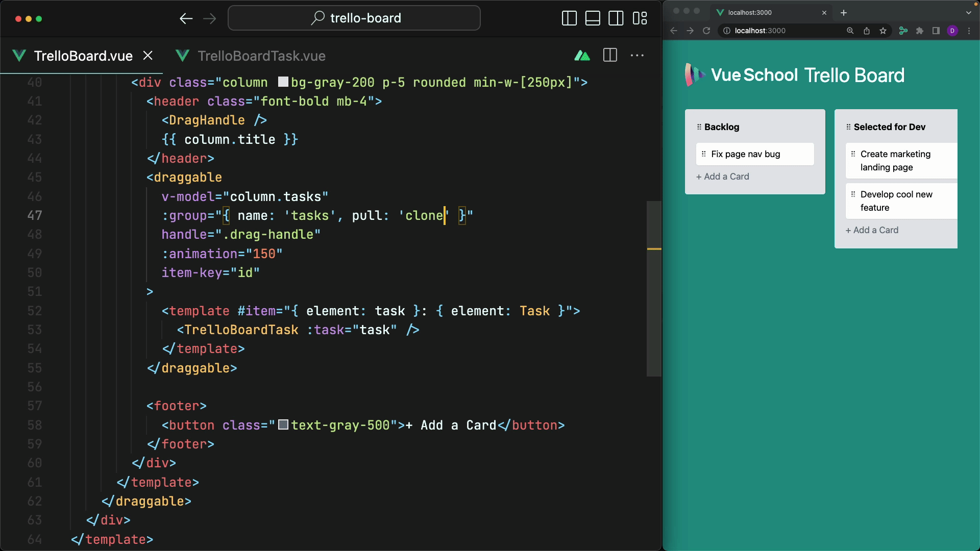This screenshot has width=980, height=551.
Task: Click the Backlog column drag handle
Action: 699,127
